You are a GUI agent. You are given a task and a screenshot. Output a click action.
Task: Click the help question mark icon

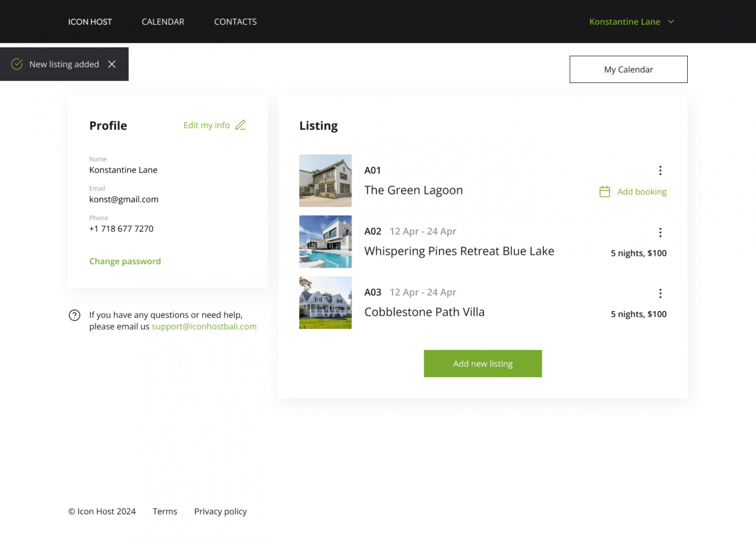click(74, 315)
